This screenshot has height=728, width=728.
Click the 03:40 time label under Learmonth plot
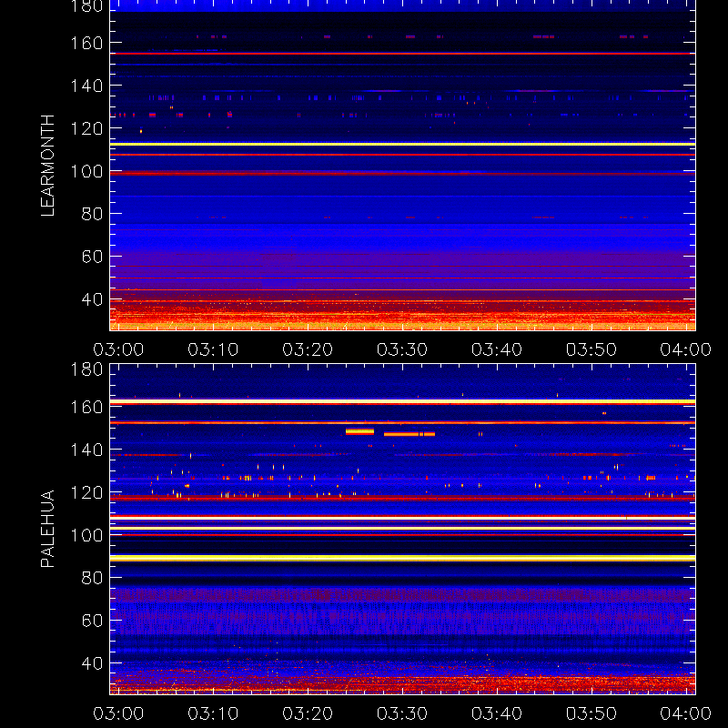(497, 349)
